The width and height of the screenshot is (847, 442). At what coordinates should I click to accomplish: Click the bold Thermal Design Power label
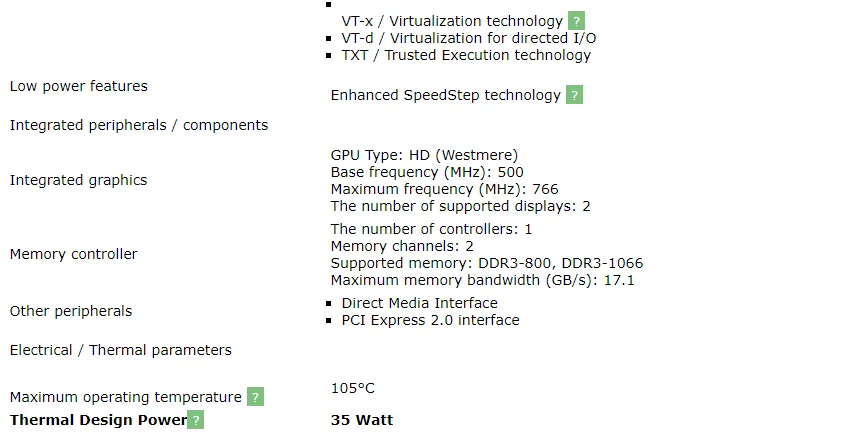98,420
